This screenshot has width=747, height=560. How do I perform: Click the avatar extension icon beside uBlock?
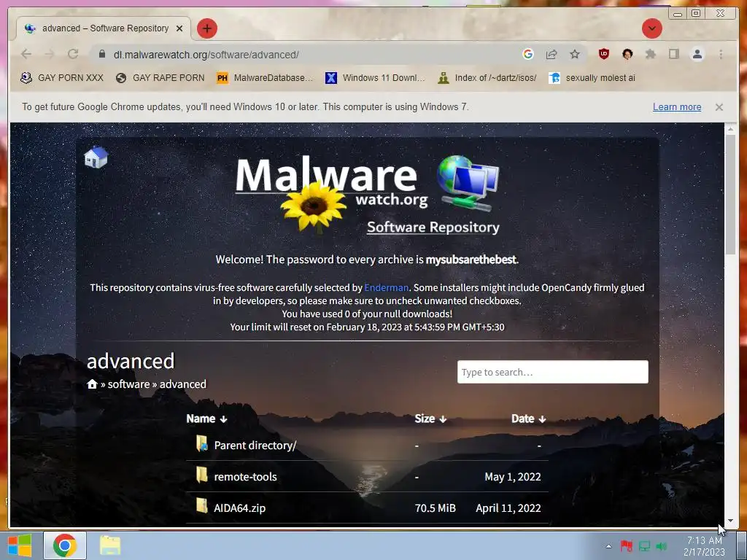click(627, 54)
